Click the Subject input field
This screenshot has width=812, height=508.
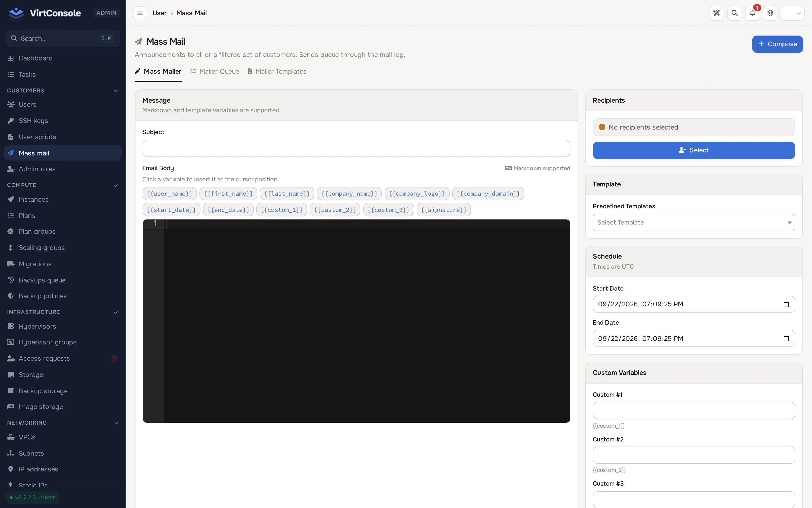click(x=356, y=149)
